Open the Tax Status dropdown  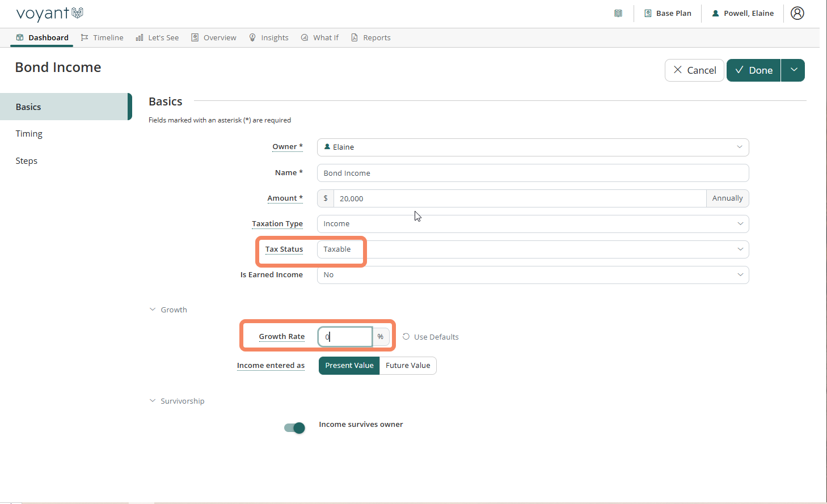coord(532,249)
